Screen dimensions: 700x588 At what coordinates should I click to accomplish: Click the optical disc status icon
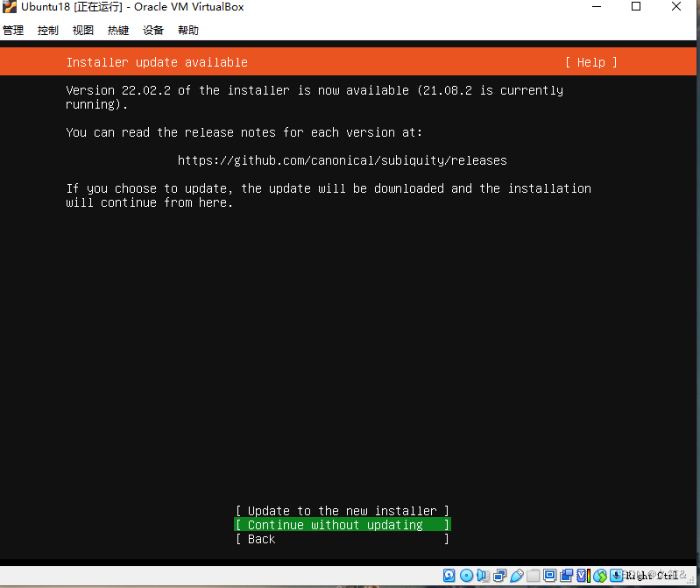(x=466, y=576)
